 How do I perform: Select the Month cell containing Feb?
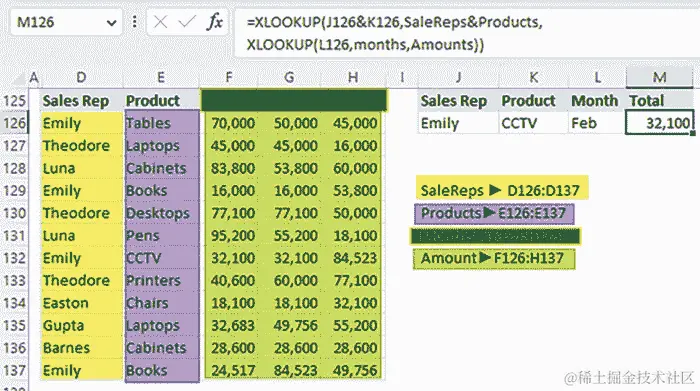coord(597,123)
